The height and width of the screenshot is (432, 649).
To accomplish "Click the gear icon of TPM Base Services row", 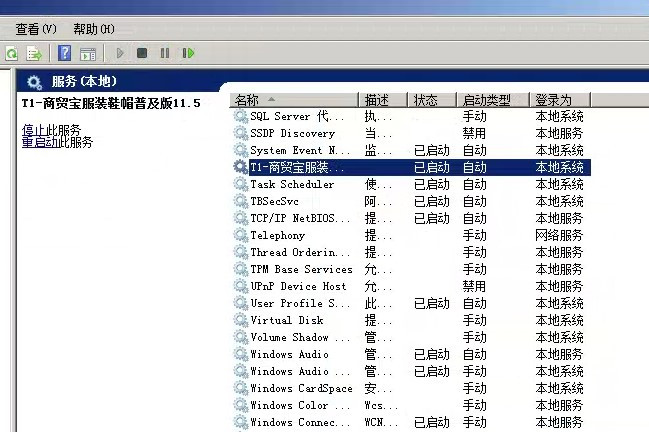I will pyautogui.click(x=240, y=269).
